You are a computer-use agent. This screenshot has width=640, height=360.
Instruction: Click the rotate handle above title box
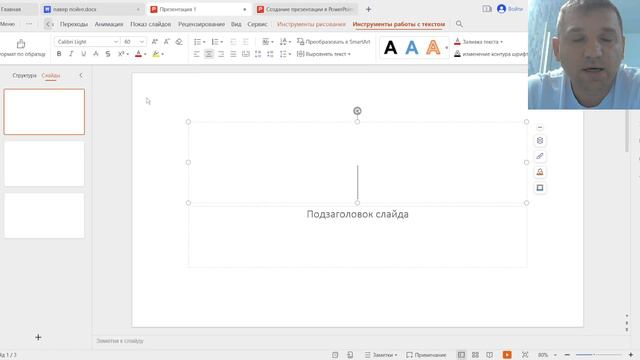coord(357,111)
